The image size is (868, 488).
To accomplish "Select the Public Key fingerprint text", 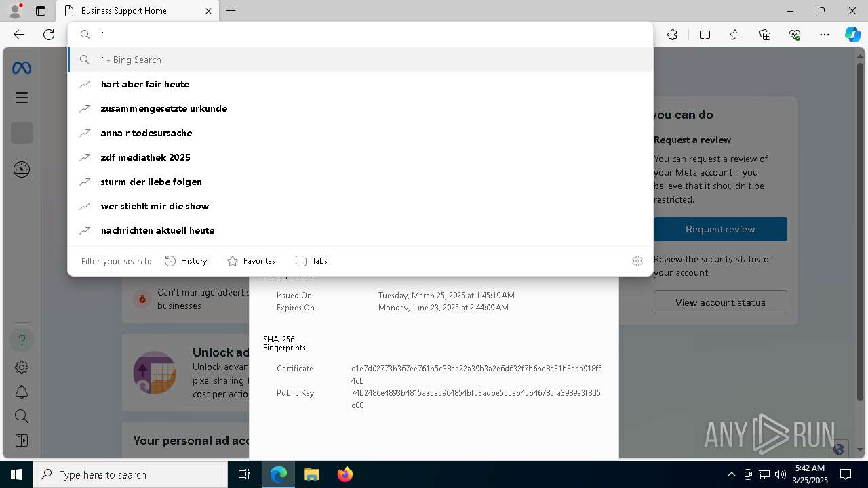I will pyautogui.click(x=475, y=399).
